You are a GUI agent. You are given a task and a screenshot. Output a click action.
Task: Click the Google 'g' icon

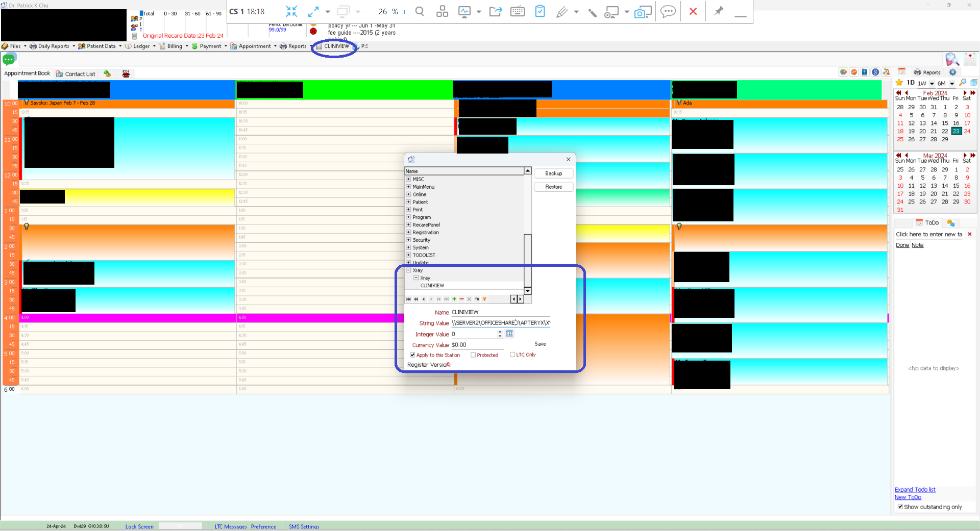[x=875, y=72]
